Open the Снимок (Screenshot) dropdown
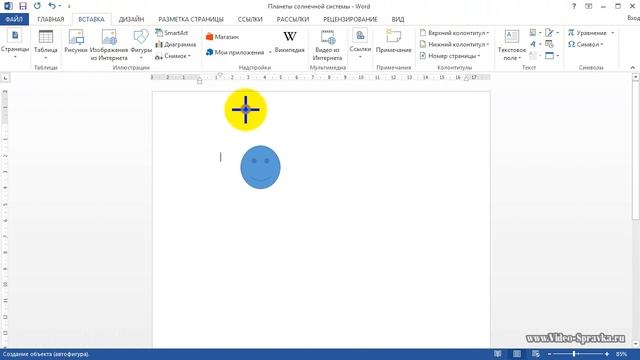 point(173,56)
